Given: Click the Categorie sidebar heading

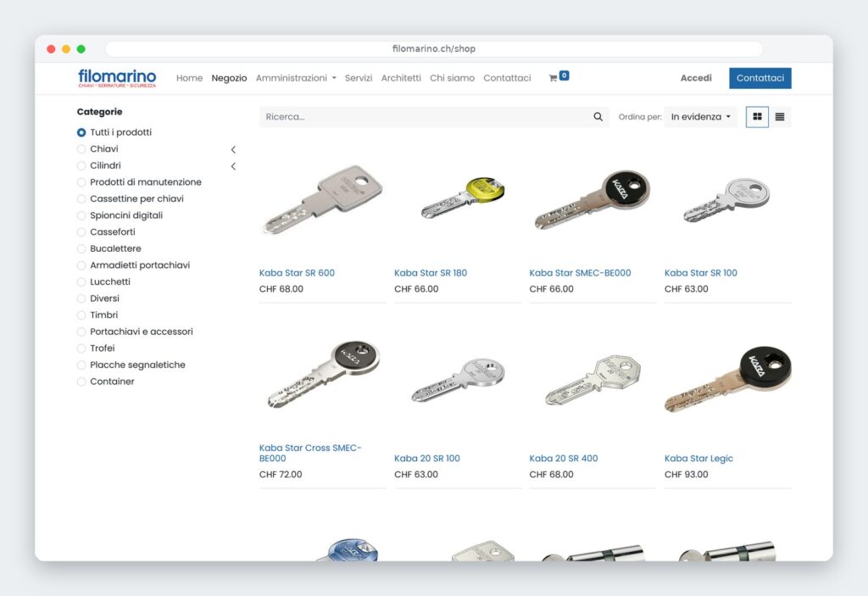Looking at the screenshot, I should (x=100, y=112).
